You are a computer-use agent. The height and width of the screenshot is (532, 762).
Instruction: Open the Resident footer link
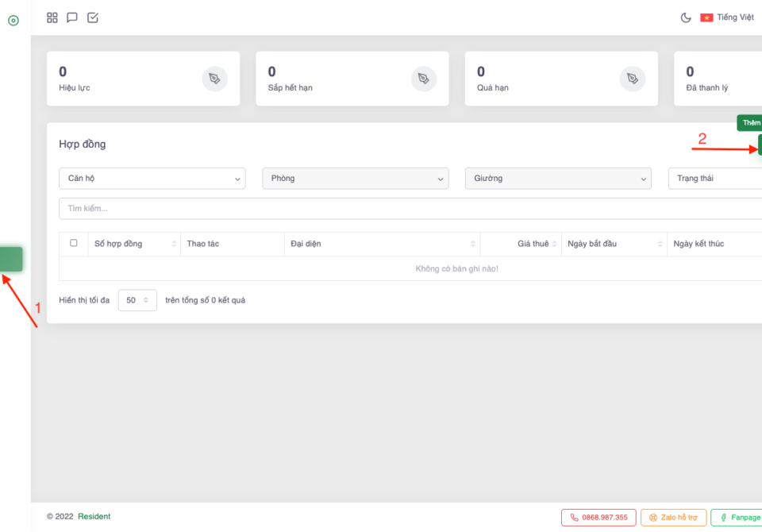(94, 516)
